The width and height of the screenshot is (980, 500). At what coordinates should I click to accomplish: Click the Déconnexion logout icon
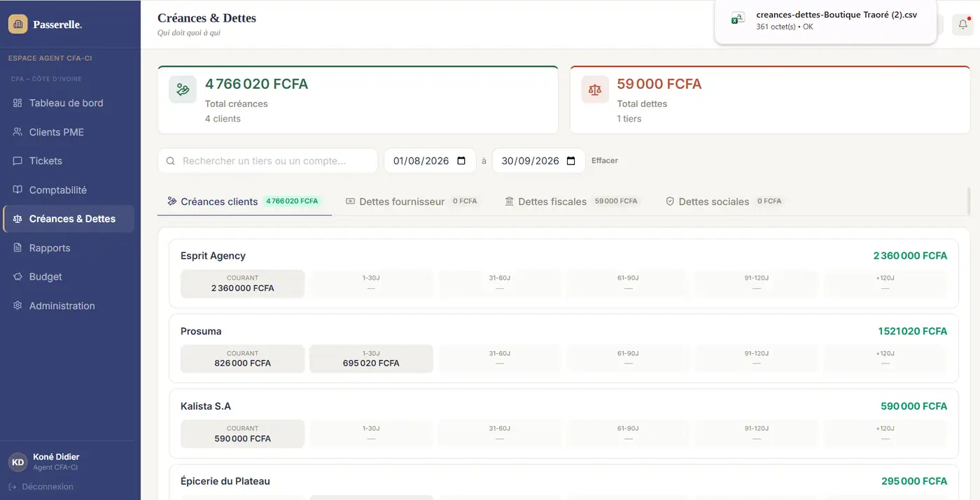click(13, 487)
